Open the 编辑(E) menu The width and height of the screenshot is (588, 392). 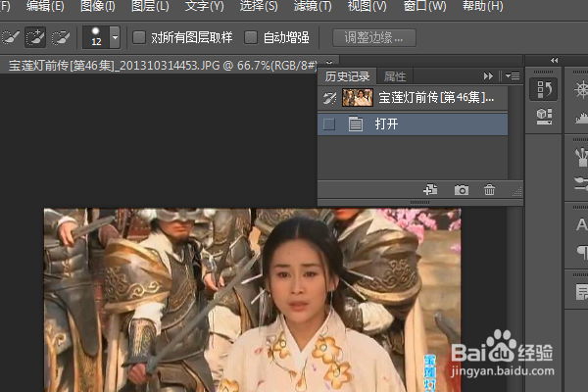(45, 6)
